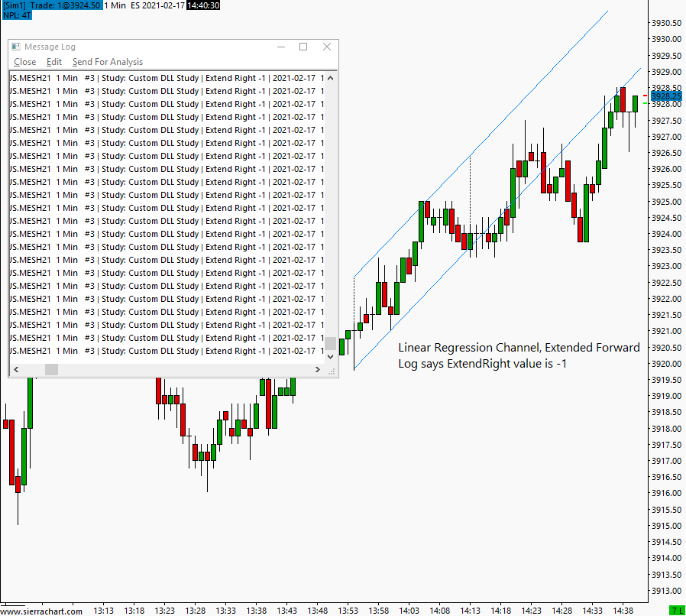Click the Message Log title text
This screenshot has width=686, height=616.
(x=50, y=47)
